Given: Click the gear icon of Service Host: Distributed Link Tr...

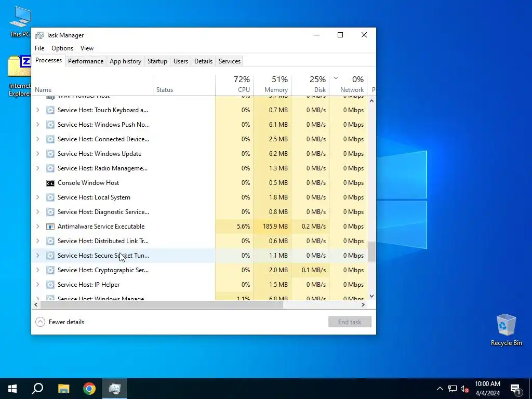Looking at the screenshot, I should [x=50, y=241].
